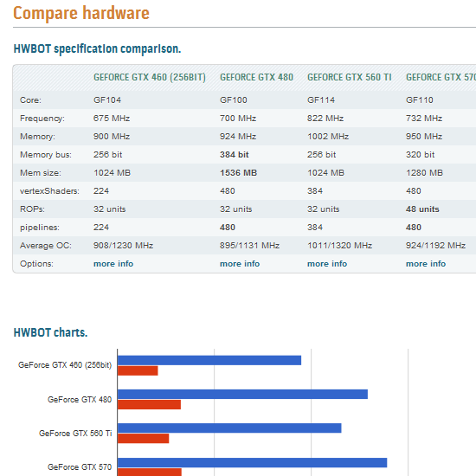Image resolution: width=476 pixels, height=476 pixels.
Task: Click the bold '48 units' ROPs value
Action: 422,209
